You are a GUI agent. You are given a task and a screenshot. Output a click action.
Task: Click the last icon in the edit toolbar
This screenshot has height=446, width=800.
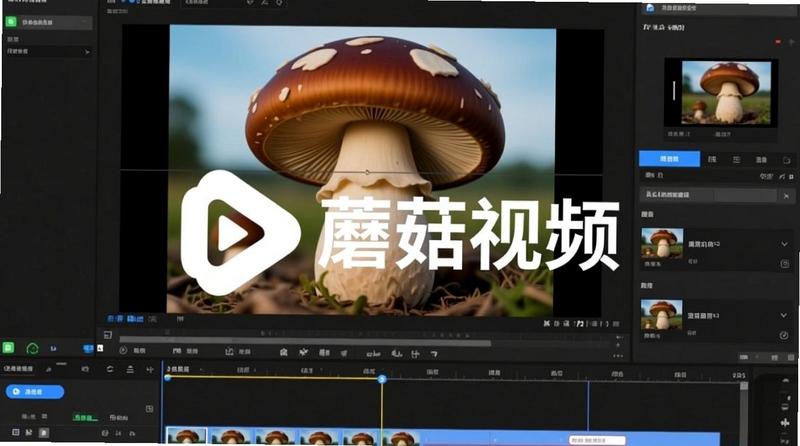coord(434,354)
